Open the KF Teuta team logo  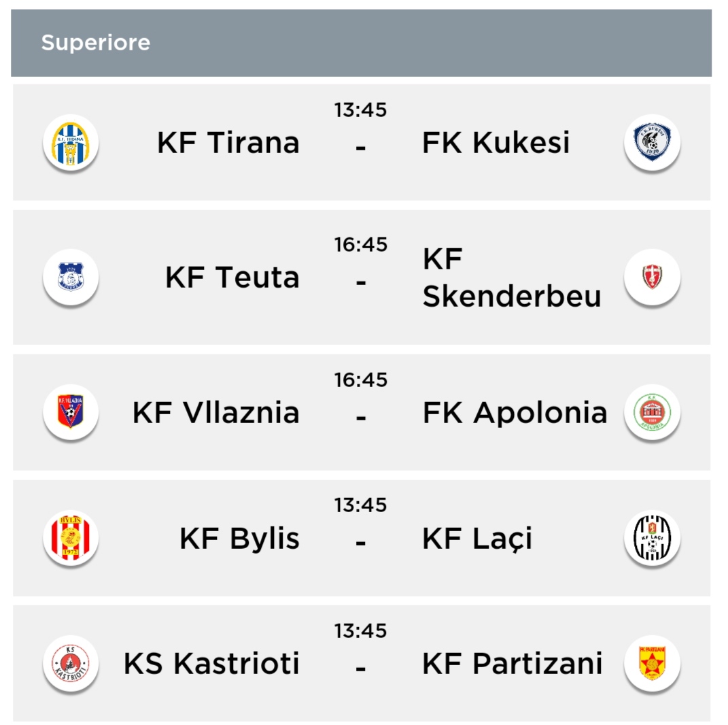click(71, 277)
